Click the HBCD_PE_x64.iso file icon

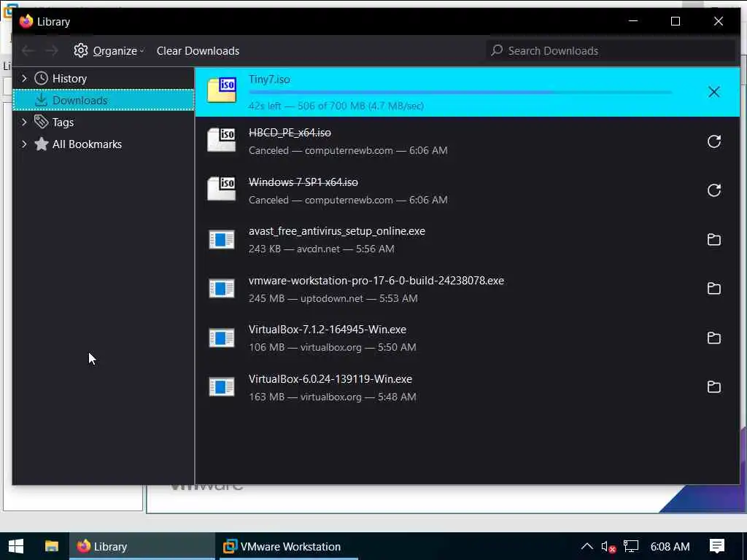pos(222,140)
